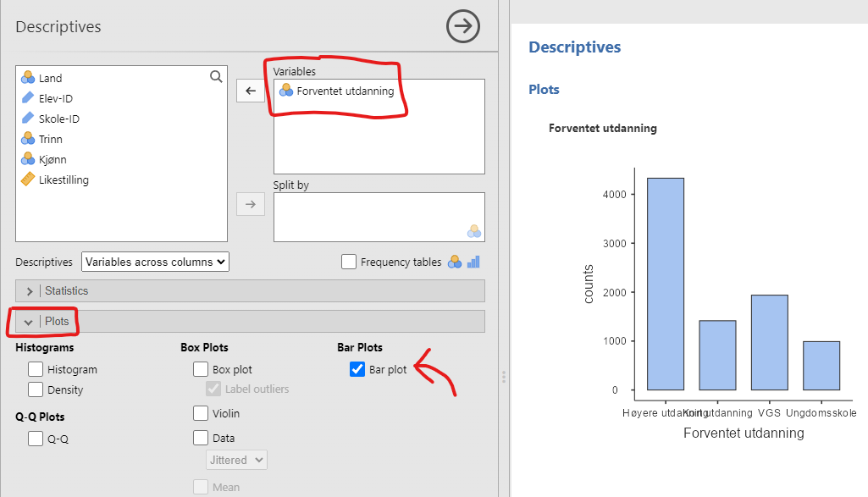Click the right arrow beside Split by
868x497 pixels.
[250, 204]
